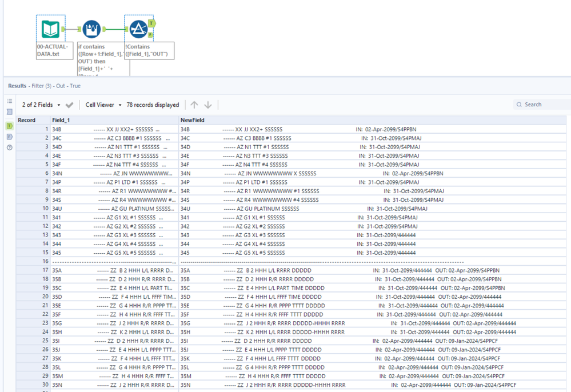The height and width of the screenshot is (392, 571).
Task: Open the 2 of 2 Fields dropdown
Action: [x=41, y=105]
